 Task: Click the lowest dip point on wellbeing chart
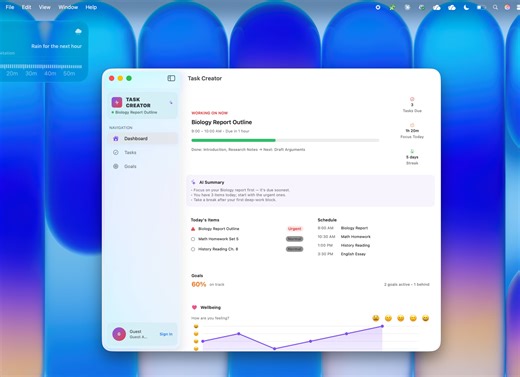point(275,349)
